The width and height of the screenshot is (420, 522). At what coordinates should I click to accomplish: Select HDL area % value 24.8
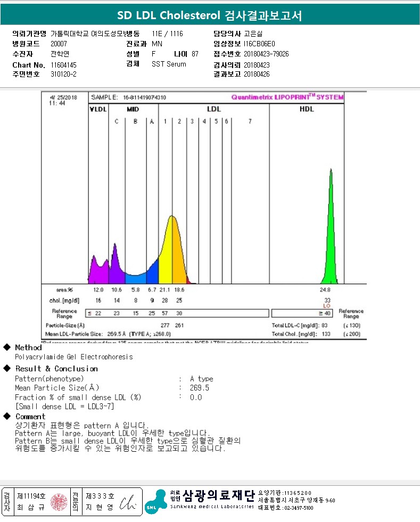coord(325,290)
